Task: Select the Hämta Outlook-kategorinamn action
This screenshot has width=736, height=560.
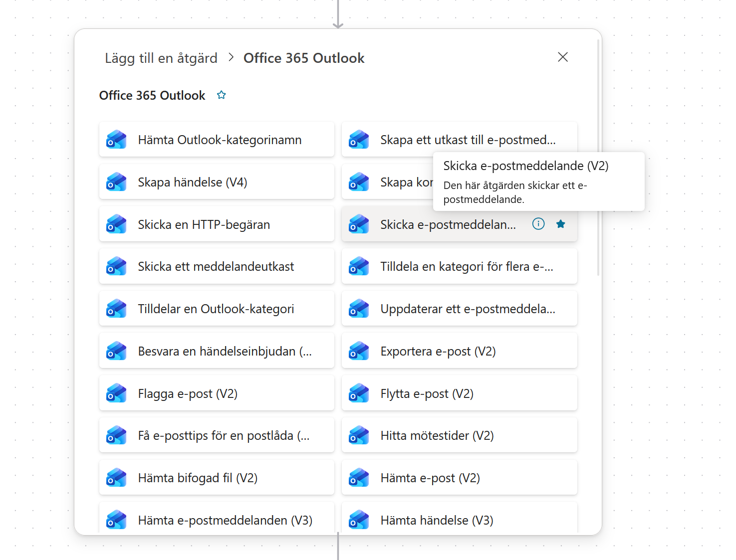Action: pyautogui.click(x=217, y=140)
